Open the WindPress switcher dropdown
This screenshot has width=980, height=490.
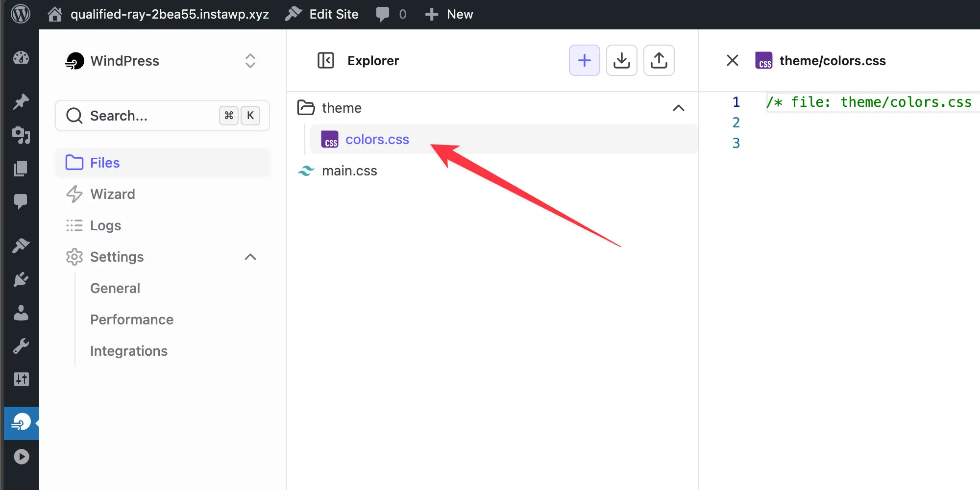tap(250, 61)
